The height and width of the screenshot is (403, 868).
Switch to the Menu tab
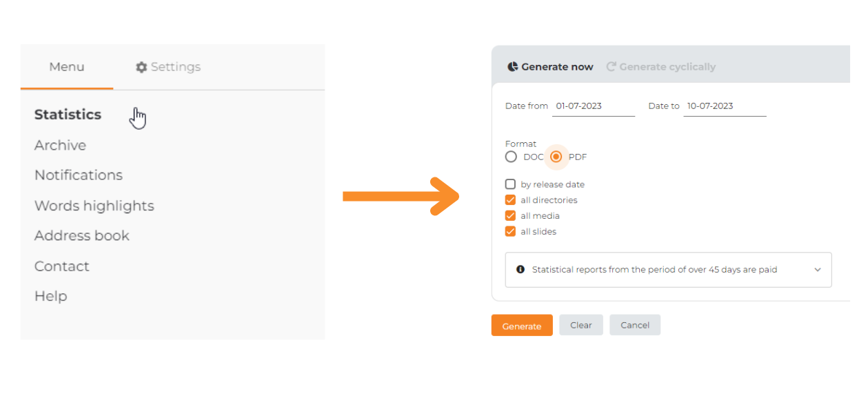67,67
